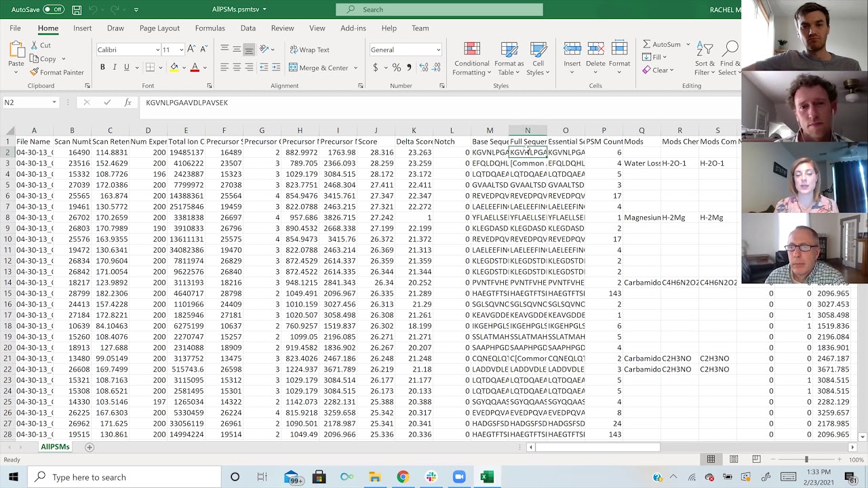Image resolution: width=868 pixels, height=488 pixels.
Task: Click the Orientation icon
Action: click(264, 49)
